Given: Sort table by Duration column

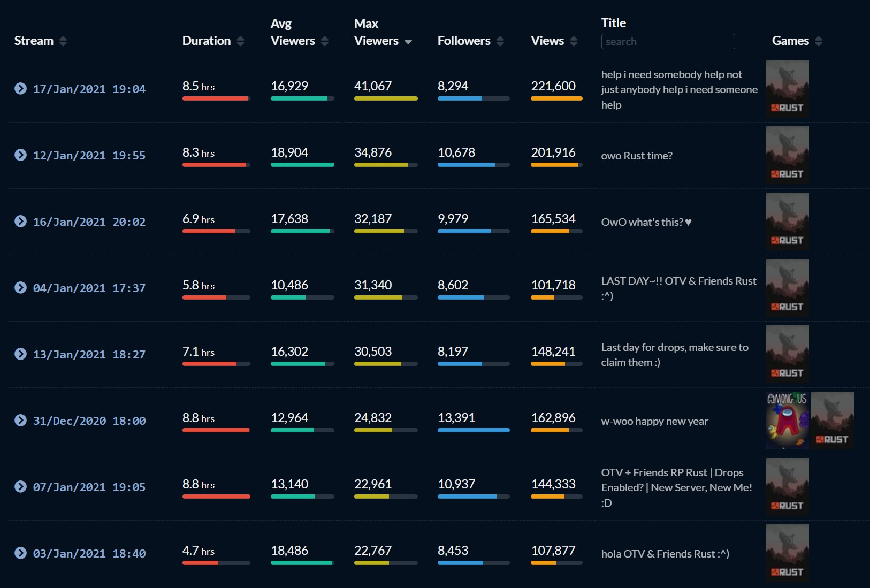Looking at the screenshot, I should [240, 41].
